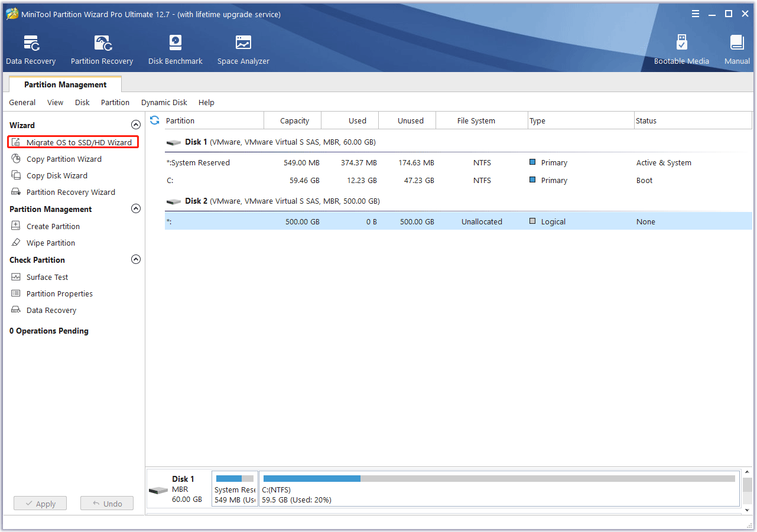Viewport: 757px width, 532px height.
Task: Select the Partition Recovery tool
Action: (101, 49)
